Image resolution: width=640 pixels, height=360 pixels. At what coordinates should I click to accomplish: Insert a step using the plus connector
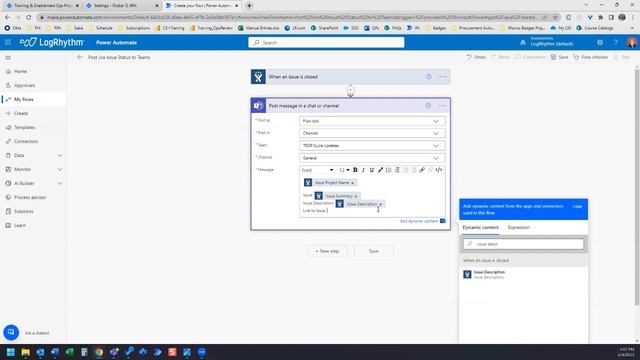click(x=351, y=90)
